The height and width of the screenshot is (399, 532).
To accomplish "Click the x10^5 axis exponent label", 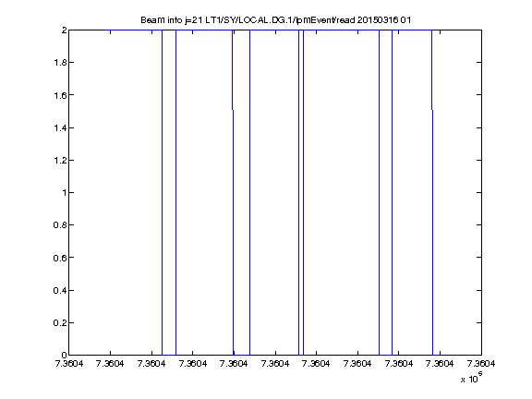I will pos(472,377).
